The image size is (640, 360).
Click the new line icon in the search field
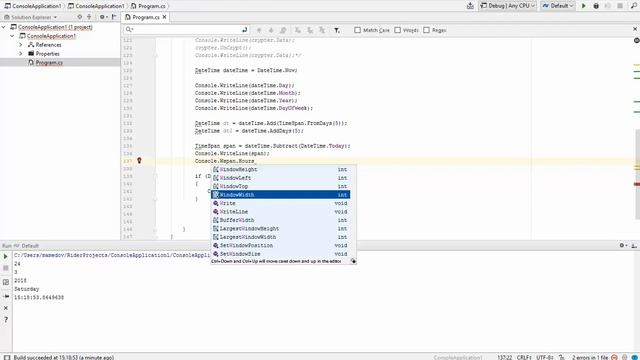tap(244, 30)
